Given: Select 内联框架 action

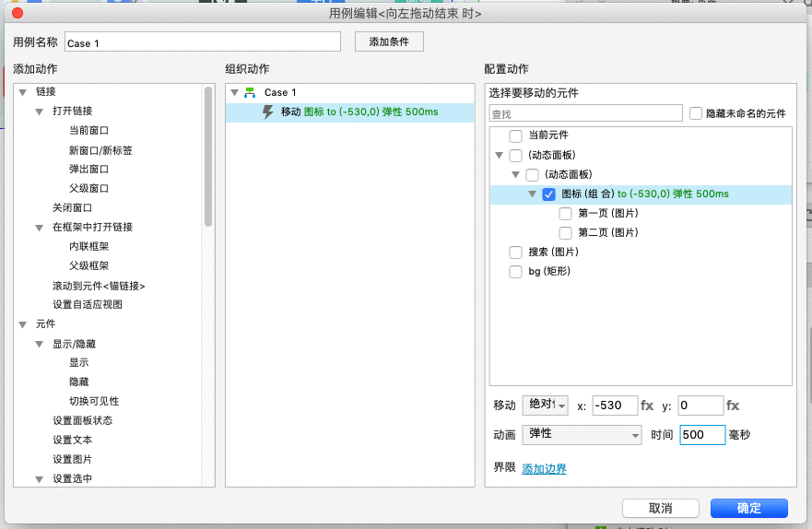Looking at the screenshot, I should point(88,247).
